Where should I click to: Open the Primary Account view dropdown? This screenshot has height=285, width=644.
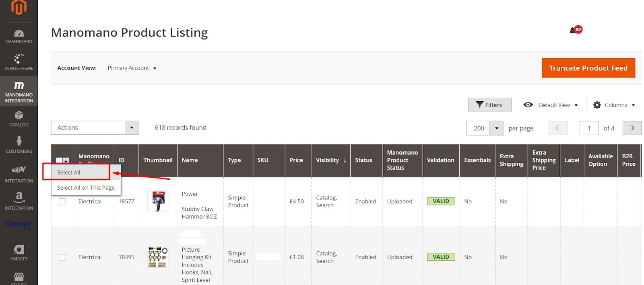[x=132, y=68]
